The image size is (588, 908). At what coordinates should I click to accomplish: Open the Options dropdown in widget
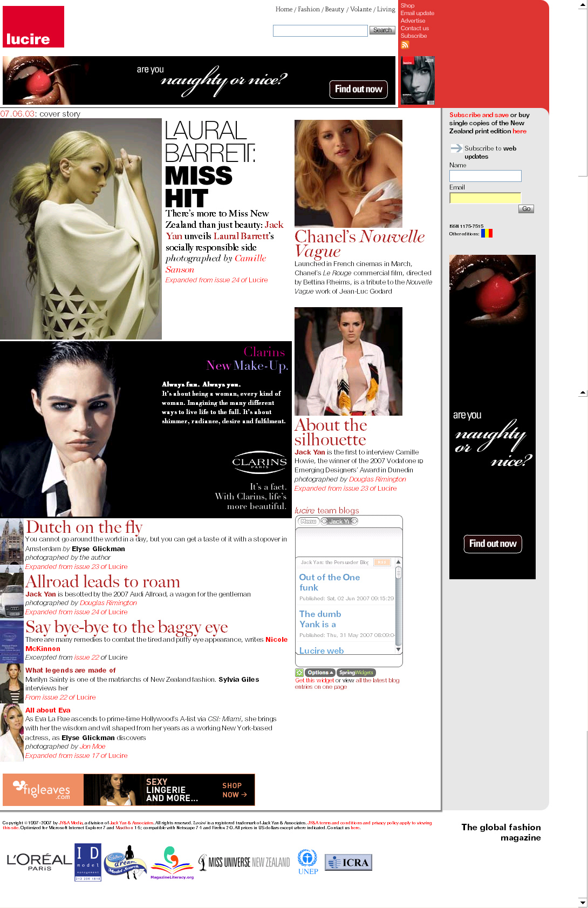click(x=320, y=673)
